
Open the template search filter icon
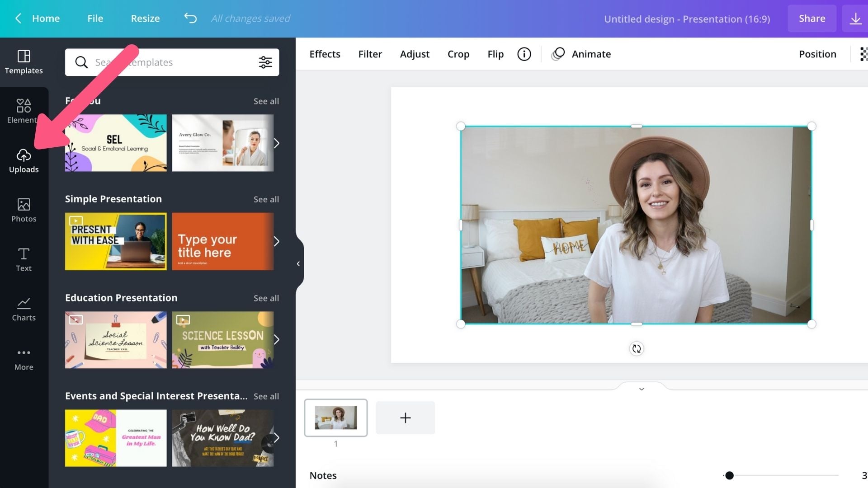click(265, 62)
